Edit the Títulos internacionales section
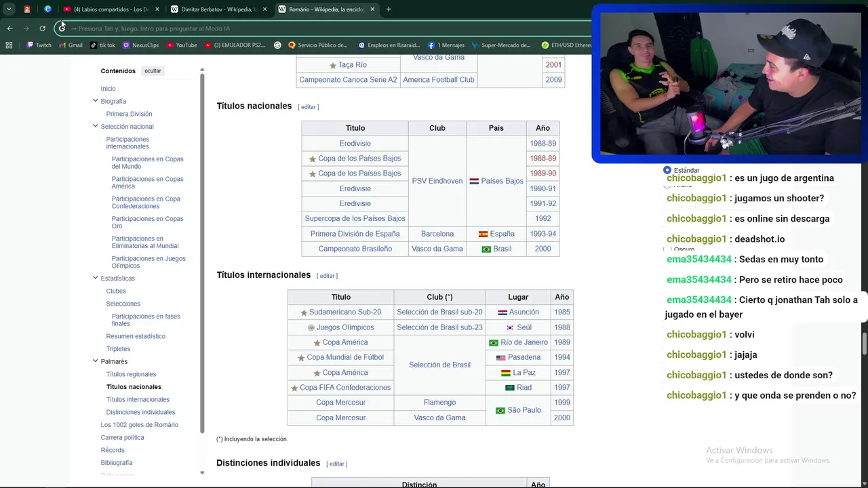The width and height of the screenshot is (868, 488). 328,276
